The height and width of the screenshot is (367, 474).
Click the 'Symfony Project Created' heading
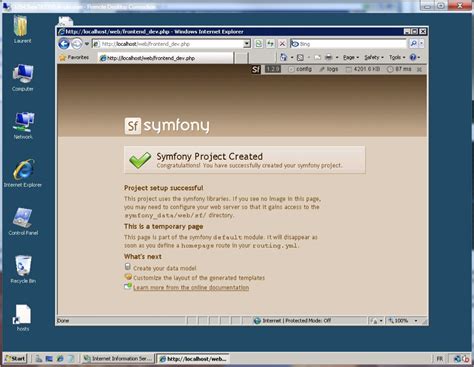[x=210, y=156]
